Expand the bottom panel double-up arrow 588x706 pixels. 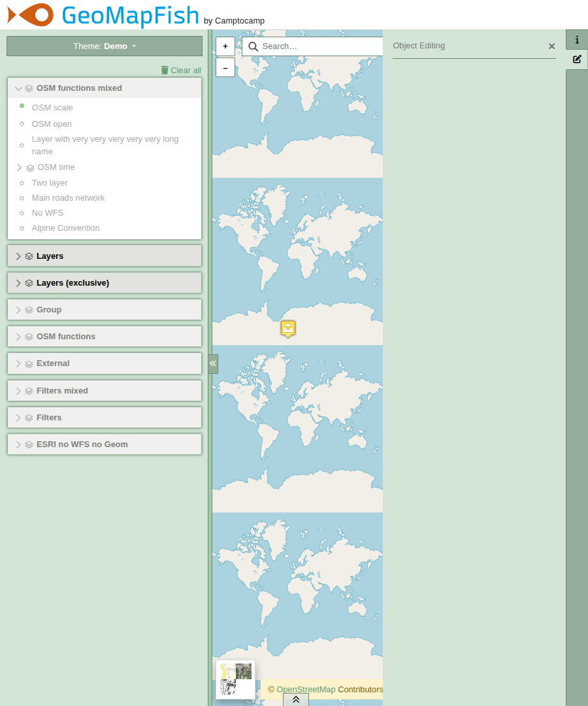coord(296,699)
